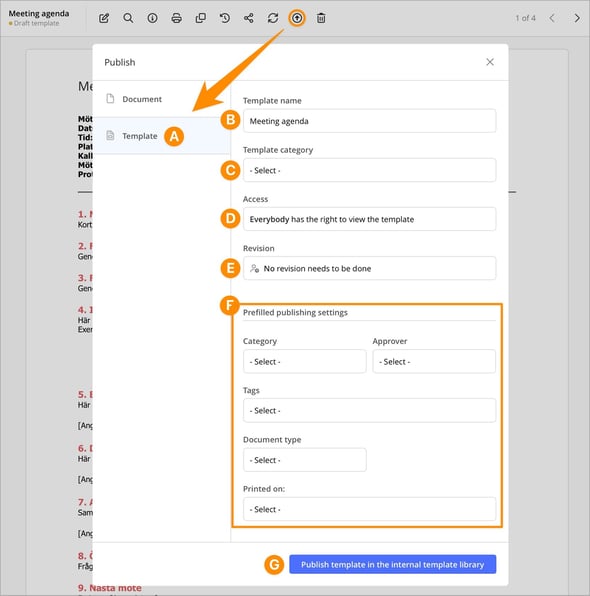The width and height of the screenshot is (590, 596).
Task: Click the trash delete icon
Action: [x=321, y=18]
